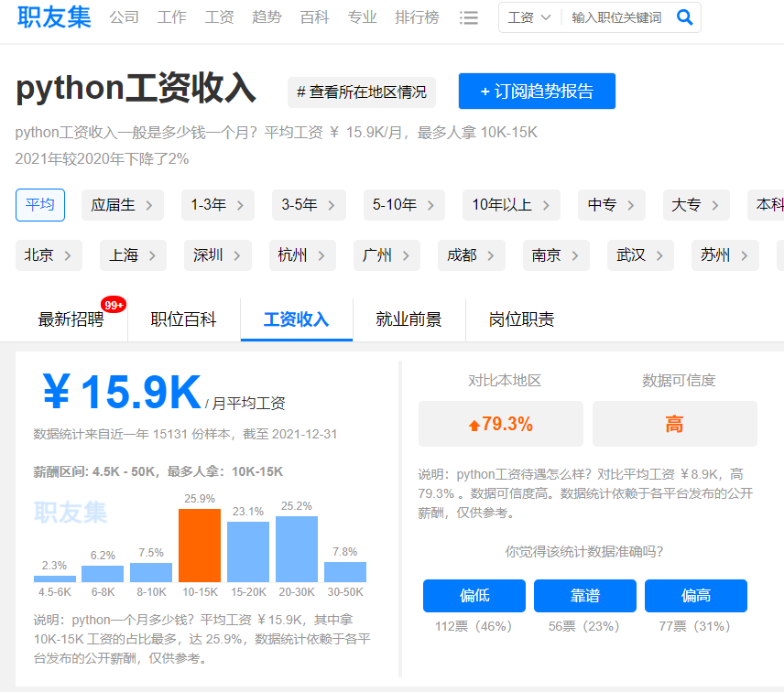Open 排行榜 in top navigation
The height and width of the screenshot is (692, 784).
tap(417, 17)
